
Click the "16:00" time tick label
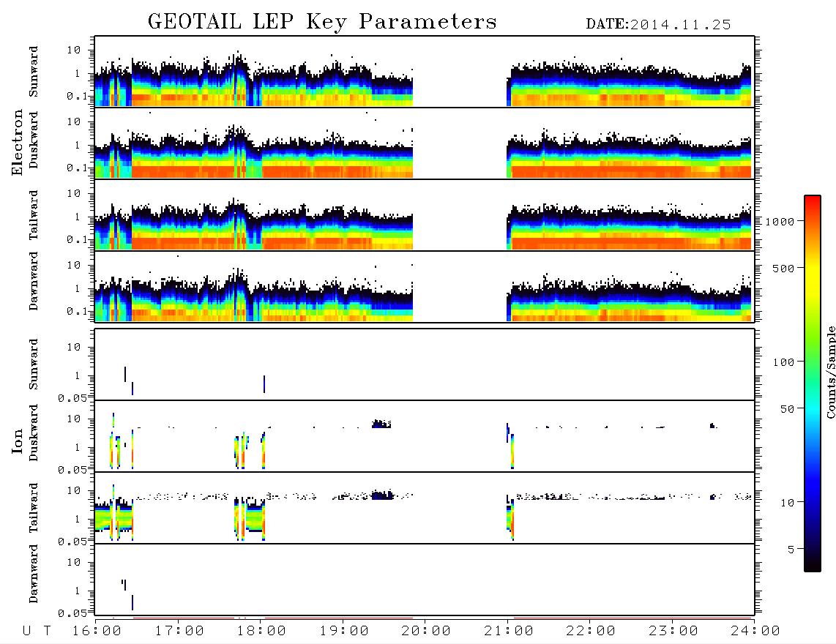[x=97, y=632]
